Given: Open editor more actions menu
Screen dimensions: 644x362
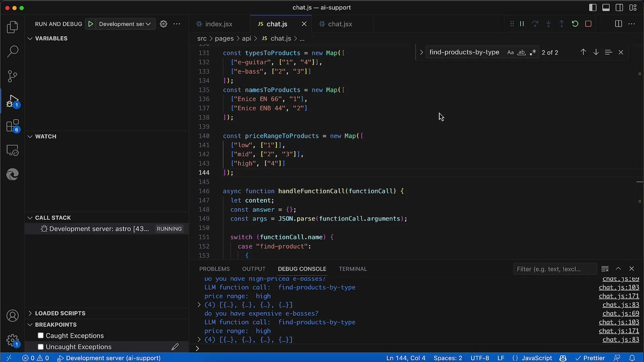Looking at the screenshot, I should tap(632, 24).
